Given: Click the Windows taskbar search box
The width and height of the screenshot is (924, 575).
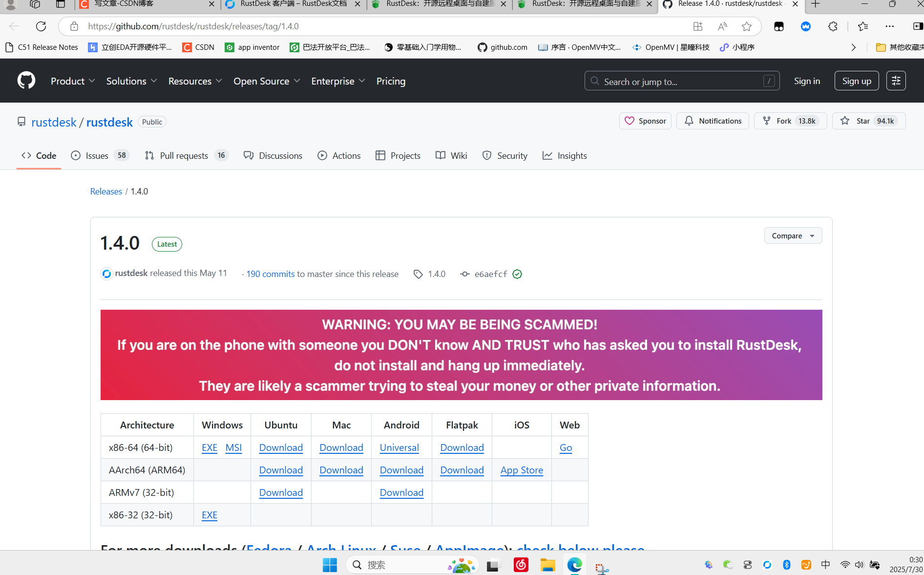Looking at the screenshot, I should click(412, 565).
